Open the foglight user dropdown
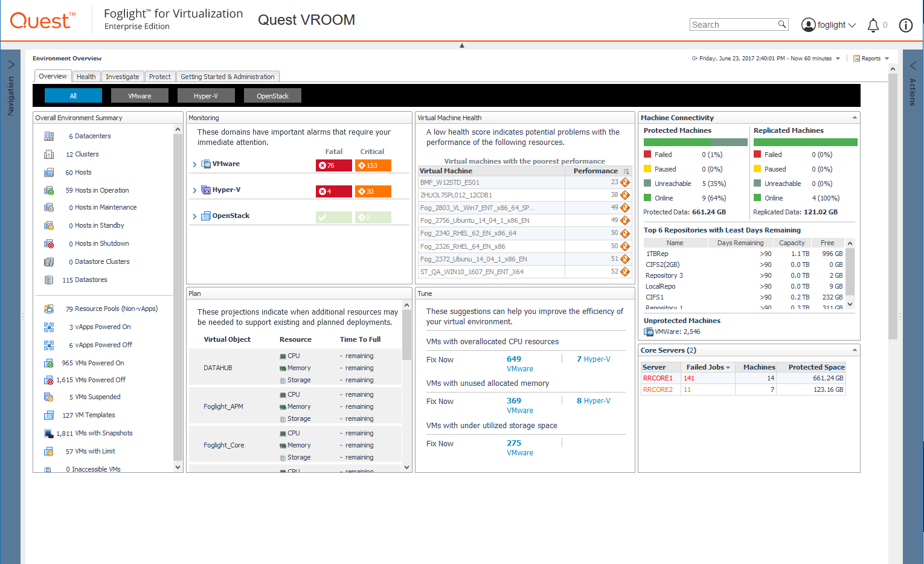 [x=829, y=25]
